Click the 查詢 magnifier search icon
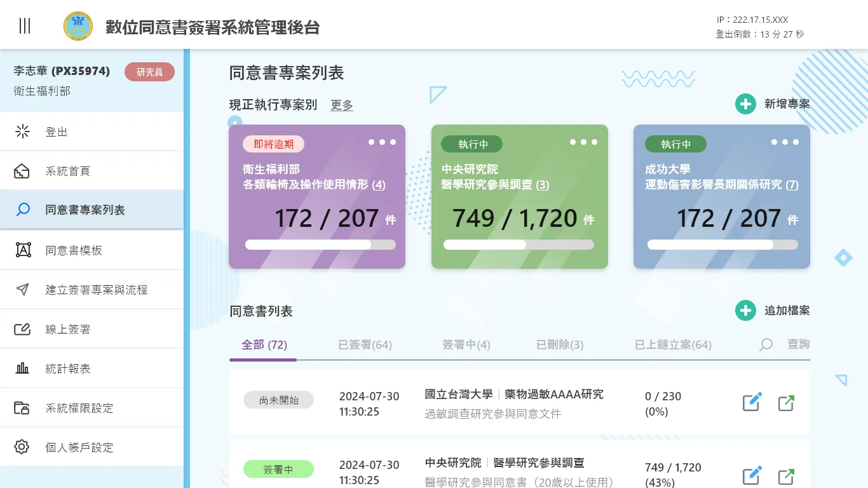 (766, 344)
